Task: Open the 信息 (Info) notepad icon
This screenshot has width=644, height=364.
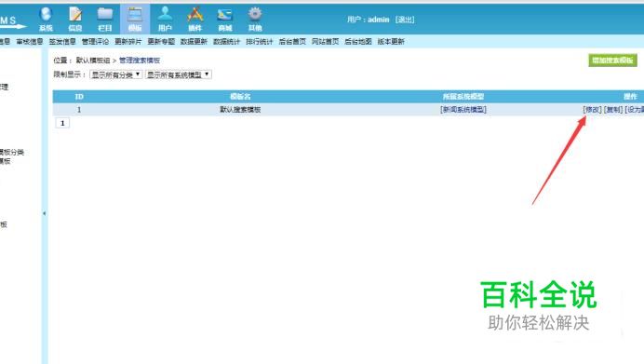Action: coord(75,19)
